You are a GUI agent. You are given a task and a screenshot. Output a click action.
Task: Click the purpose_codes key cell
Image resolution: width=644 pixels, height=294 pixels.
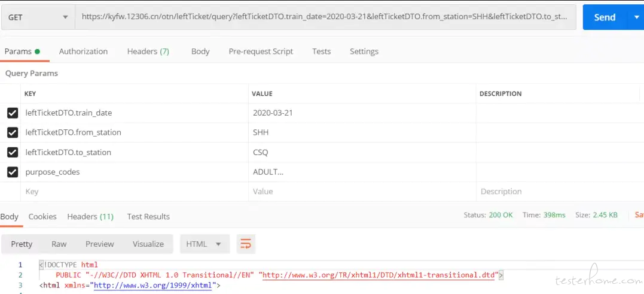[x=135, y=172]
